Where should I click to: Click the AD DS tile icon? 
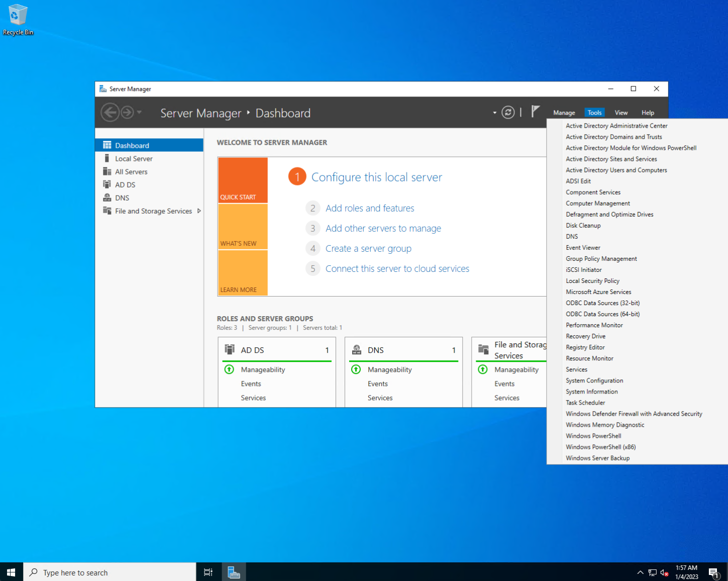pos(230,349)
